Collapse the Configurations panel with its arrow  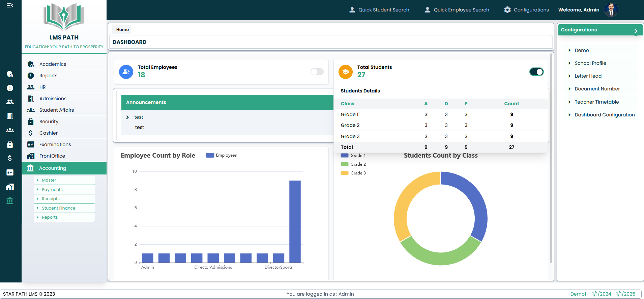(x=636, y=31)
